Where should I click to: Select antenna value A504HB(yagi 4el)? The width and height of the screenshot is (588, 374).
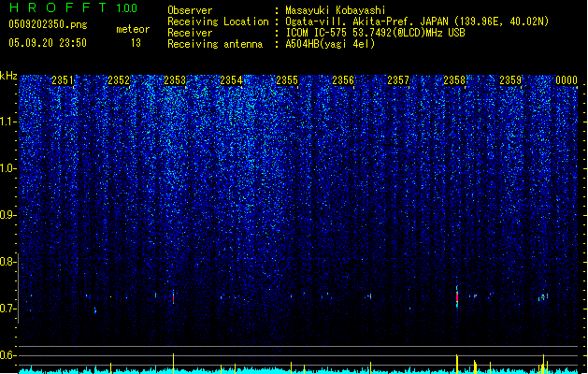330,44
